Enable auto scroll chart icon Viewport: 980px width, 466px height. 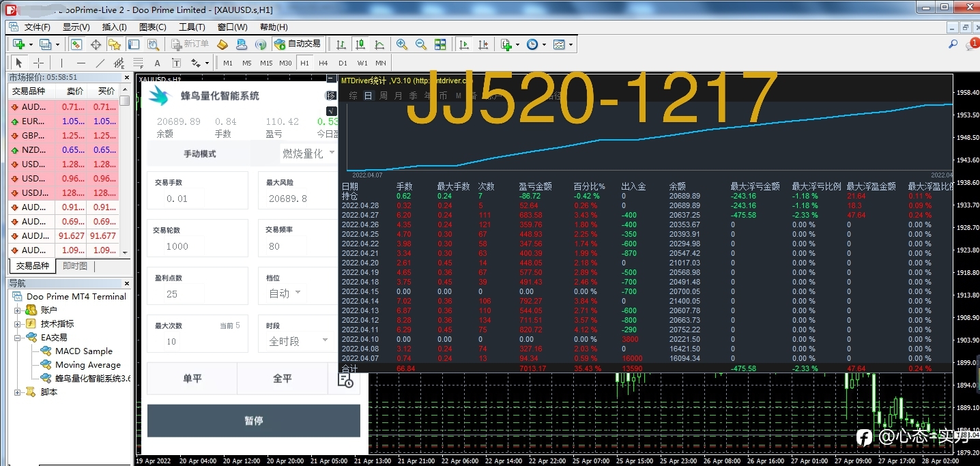pyautogui.click(x=464, y=44)
